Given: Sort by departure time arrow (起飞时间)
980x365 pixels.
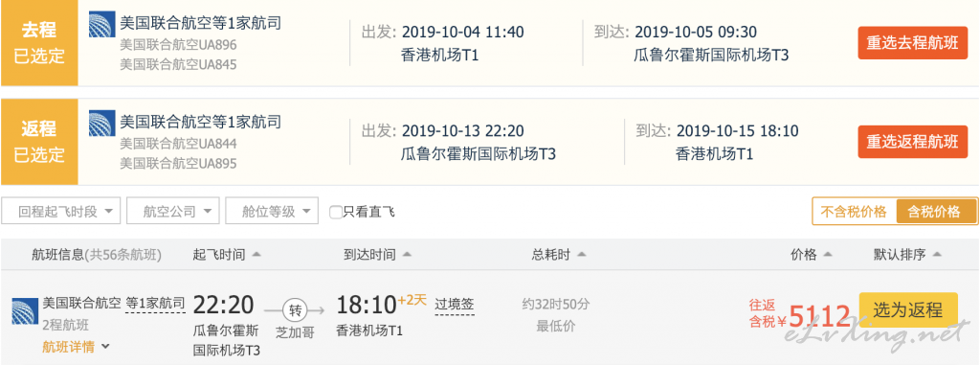Looking at the screenshot, I should (256, 255).
